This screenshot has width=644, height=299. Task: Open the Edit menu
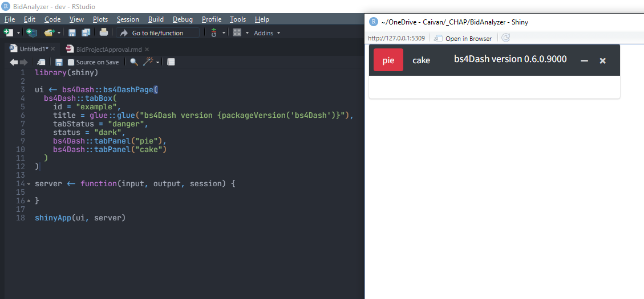pyautogui.click(x=30, y=19)
